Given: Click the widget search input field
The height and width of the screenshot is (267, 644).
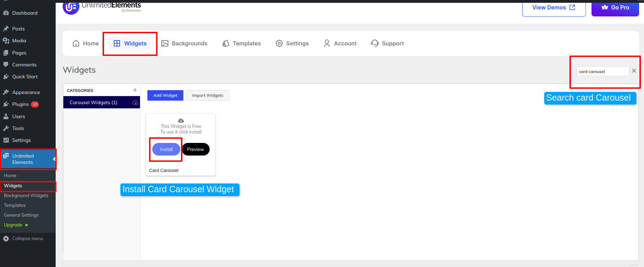Looking at the screenshot, I should 602,71.
